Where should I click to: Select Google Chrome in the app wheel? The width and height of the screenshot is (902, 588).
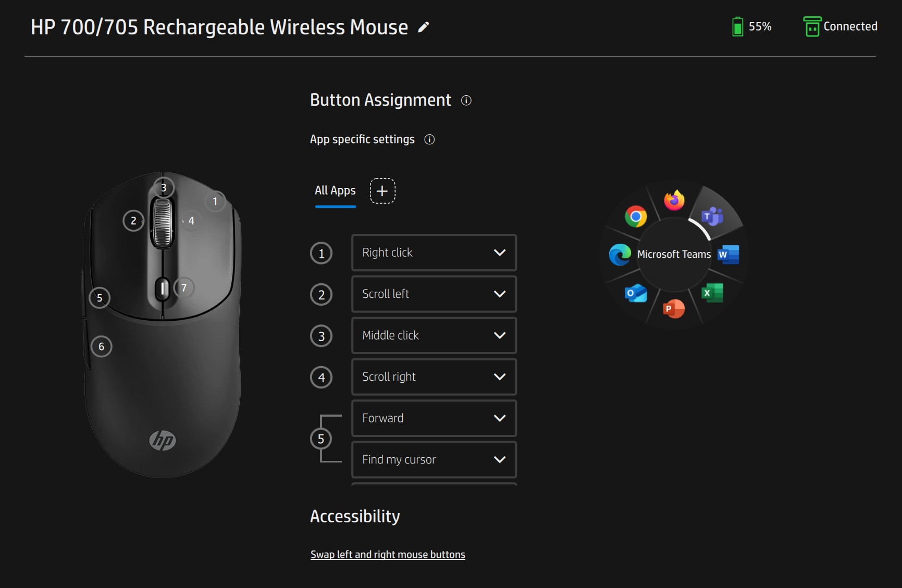coord(636,216)
